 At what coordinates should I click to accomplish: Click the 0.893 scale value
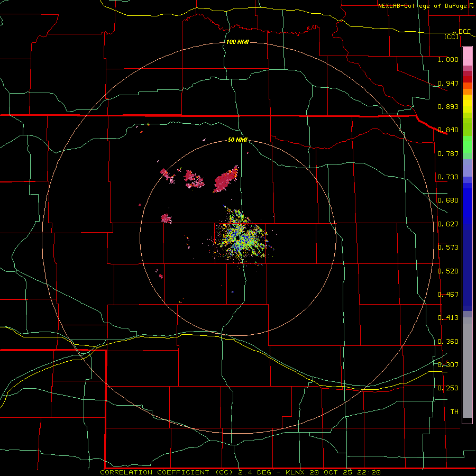click(x=448, y=106)
